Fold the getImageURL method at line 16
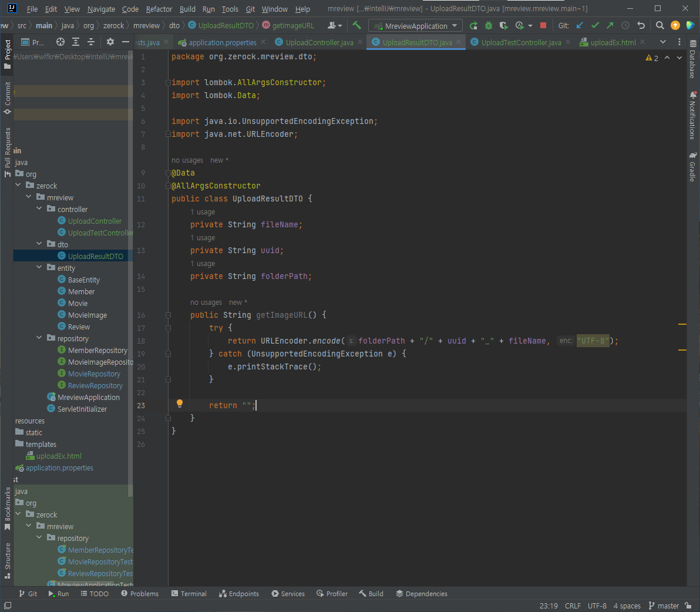Screen dimensions: 700x612 point(169,315)
